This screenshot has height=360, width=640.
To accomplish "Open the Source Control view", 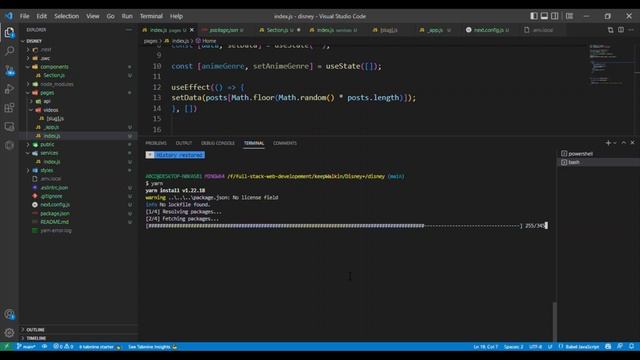I will coord(9,70).
